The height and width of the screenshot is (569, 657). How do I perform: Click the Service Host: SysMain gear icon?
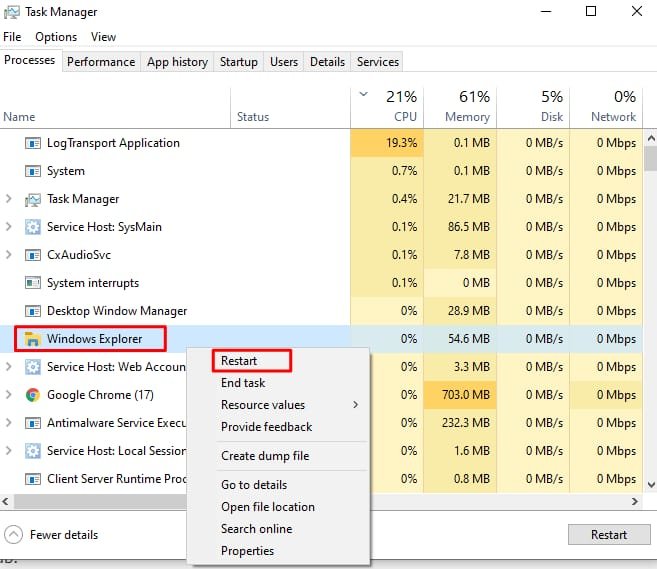point(33,227)
